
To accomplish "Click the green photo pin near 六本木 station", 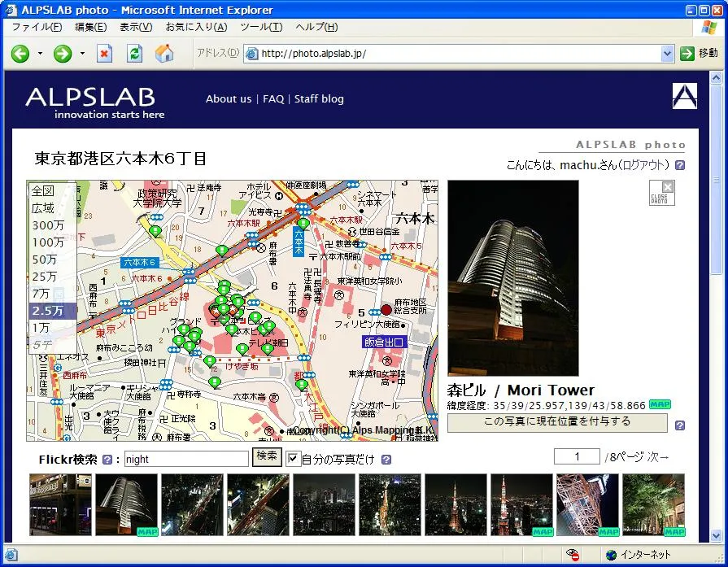I will point(303,224).
